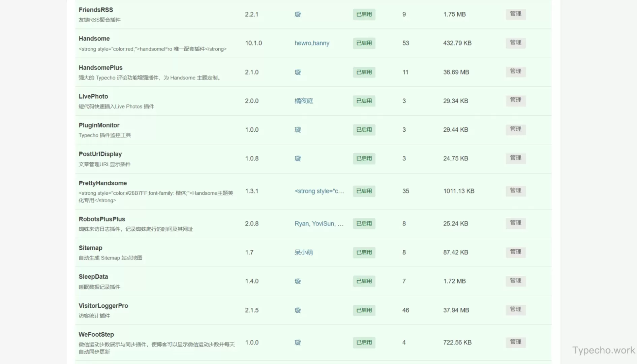This screenshot has height=364, width=637.
Task: Open author link hewro,hanny
Action: pos(312,43)
